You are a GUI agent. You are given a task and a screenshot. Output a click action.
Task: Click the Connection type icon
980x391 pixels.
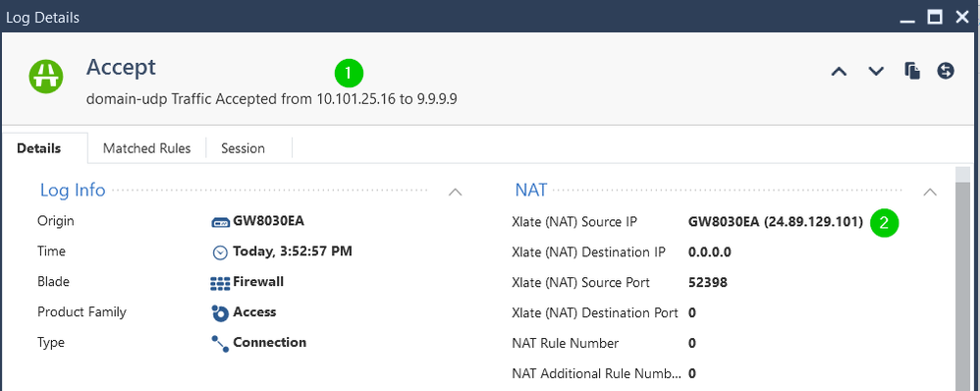220,344
